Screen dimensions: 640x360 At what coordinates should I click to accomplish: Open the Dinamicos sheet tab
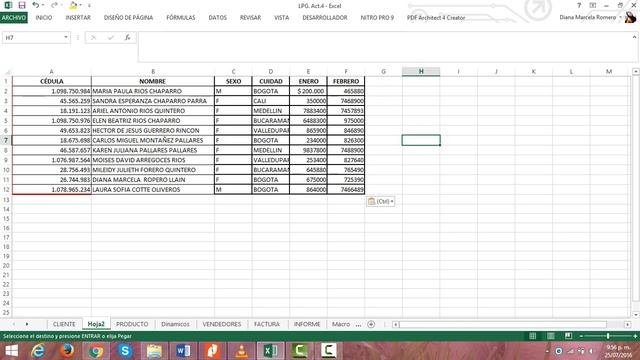[x=175, y=324]
